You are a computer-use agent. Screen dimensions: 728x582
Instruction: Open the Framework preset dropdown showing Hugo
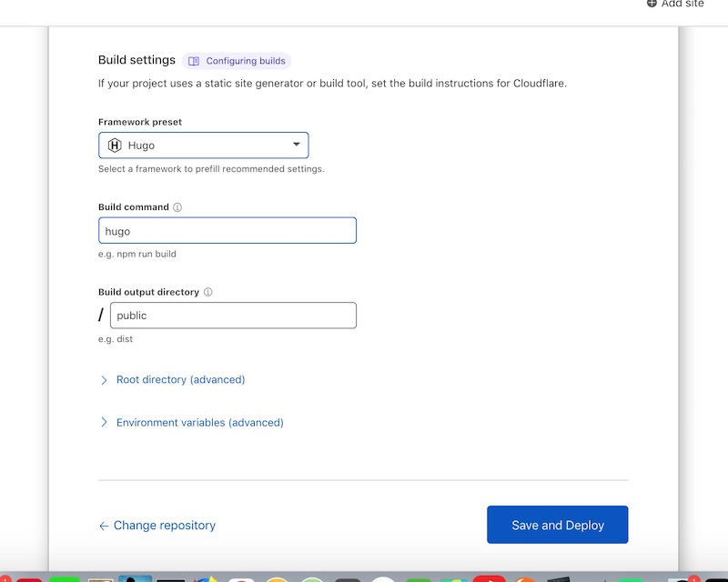[203, 145]
